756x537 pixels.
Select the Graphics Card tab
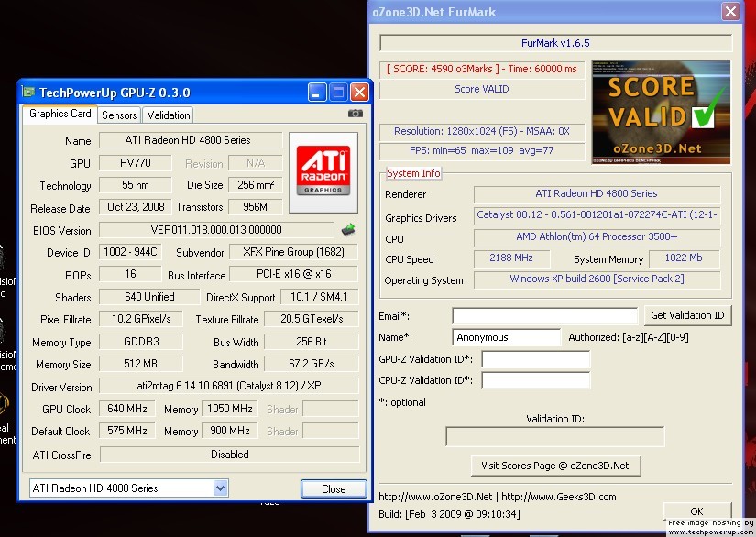point(60,114)
